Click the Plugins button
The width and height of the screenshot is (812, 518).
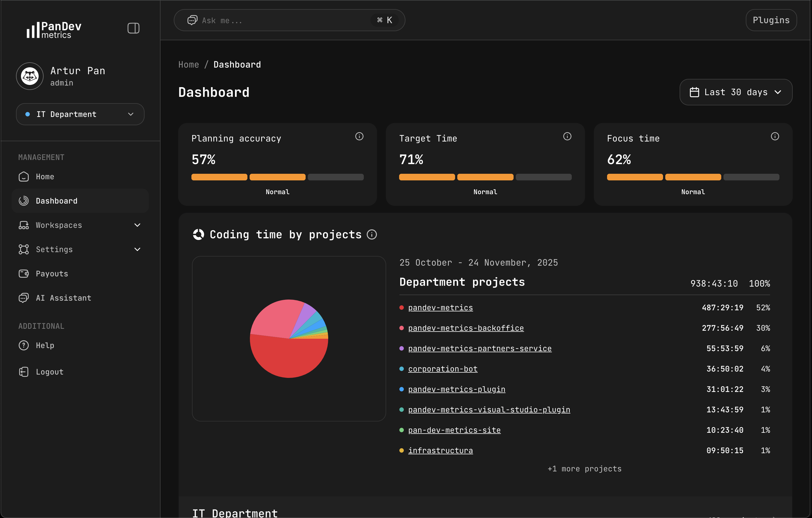771,20
